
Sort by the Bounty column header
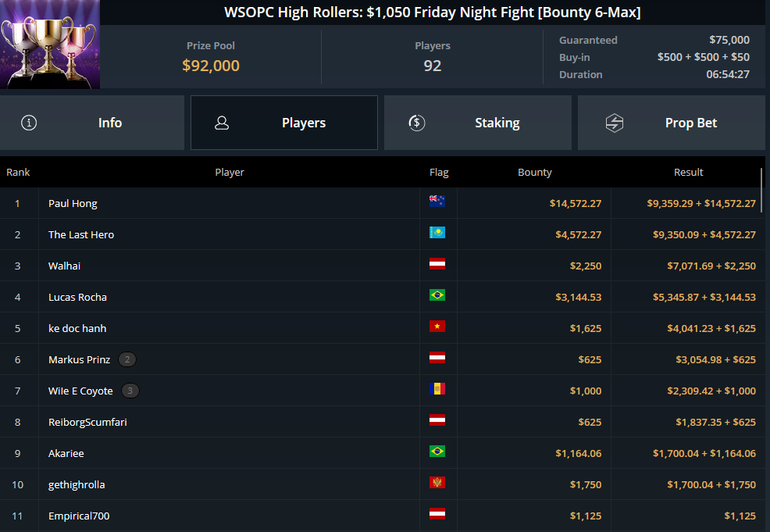[x=535, y=173]
